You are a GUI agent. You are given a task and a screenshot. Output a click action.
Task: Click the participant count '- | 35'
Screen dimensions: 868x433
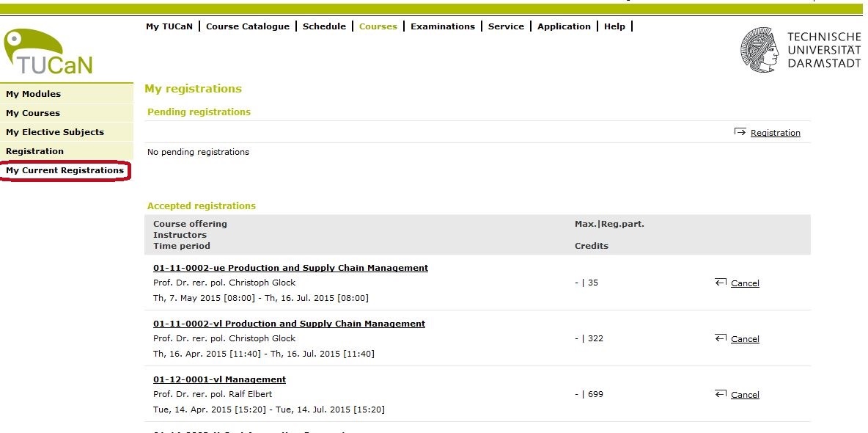click(586, 283)
